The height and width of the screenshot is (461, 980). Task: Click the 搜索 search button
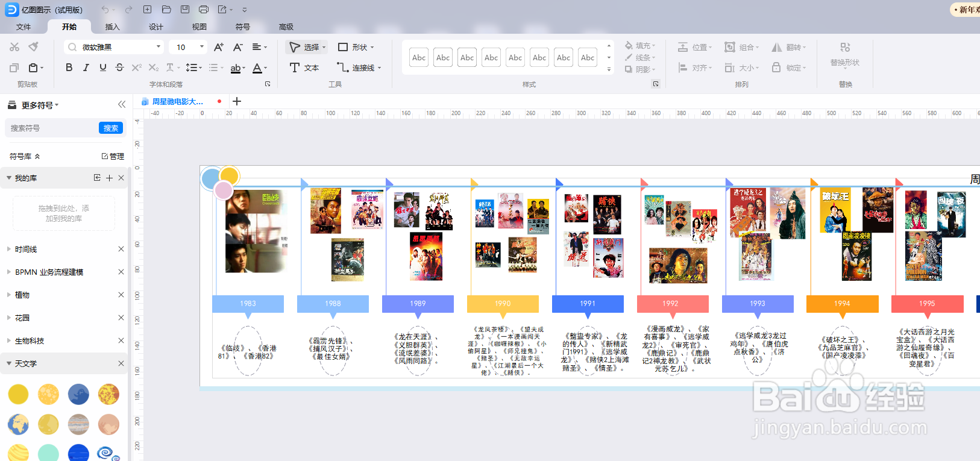click(111, 128)
